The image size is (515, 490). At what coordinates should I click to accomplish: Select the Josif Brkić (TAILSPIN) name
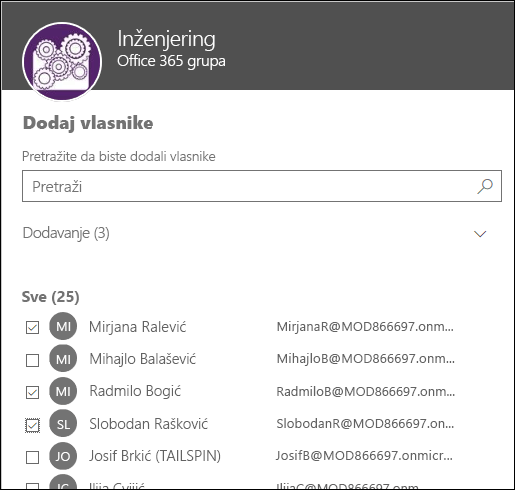(x=155, y=456)
